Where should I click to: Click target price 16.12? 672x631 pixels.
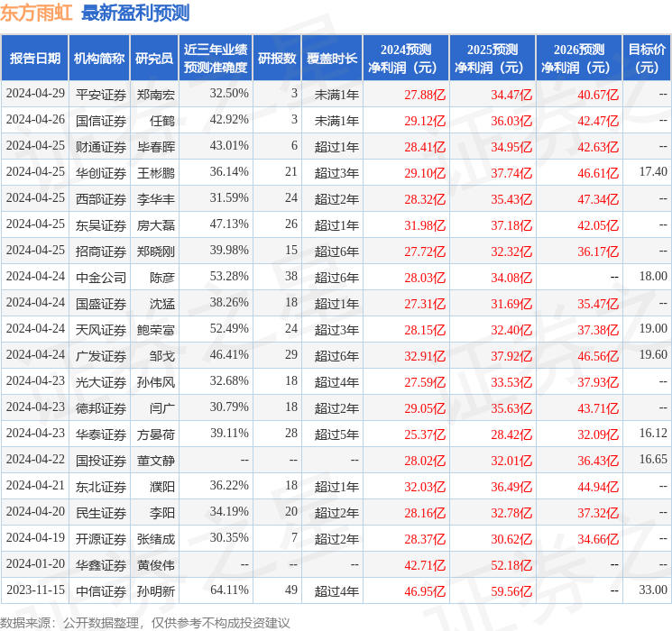click(653, 433)
